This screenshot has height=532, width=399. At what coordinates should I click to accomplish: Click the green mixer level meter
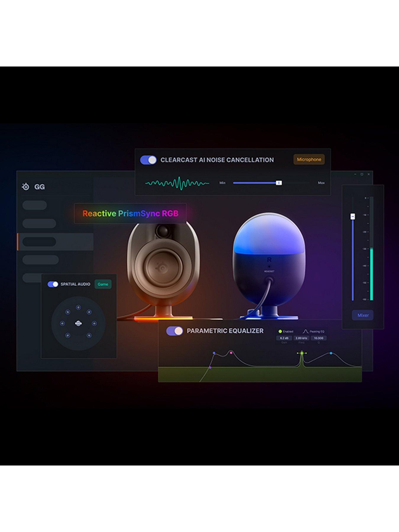point(372,274)
